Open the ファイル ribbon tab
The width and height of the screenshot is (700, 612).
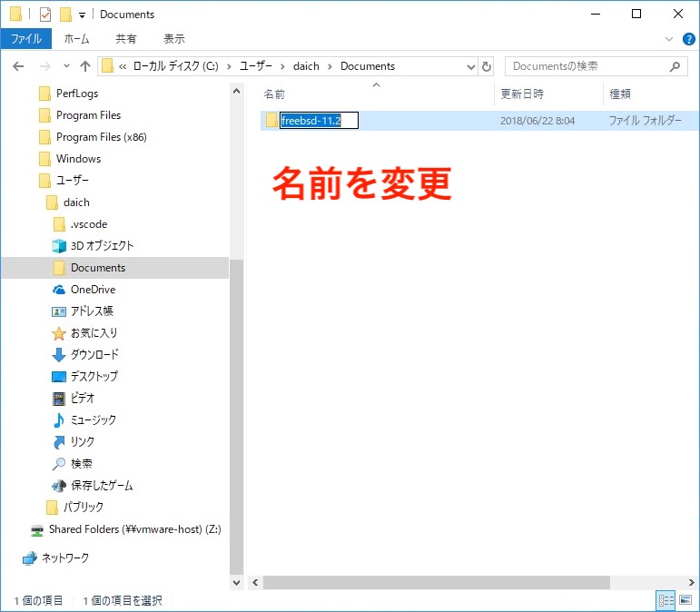(26, 39)
